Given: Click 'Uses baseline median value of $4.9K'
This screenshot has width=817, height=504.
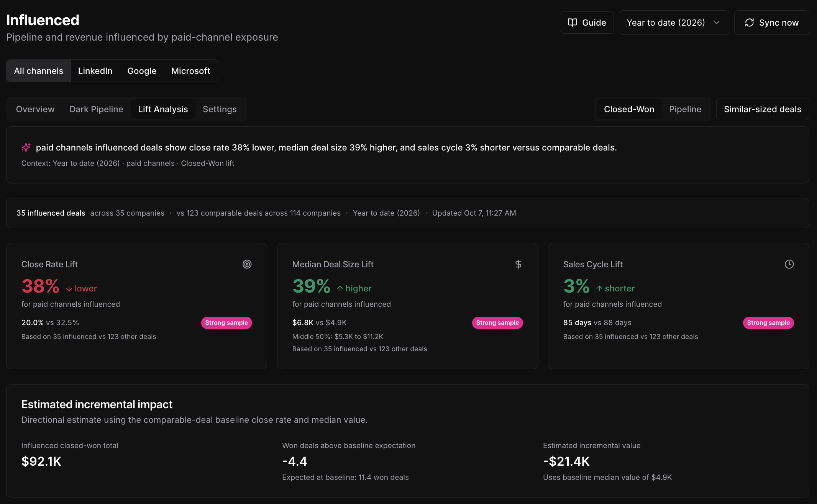Looking at the screenshot, I should pos(607,478).
